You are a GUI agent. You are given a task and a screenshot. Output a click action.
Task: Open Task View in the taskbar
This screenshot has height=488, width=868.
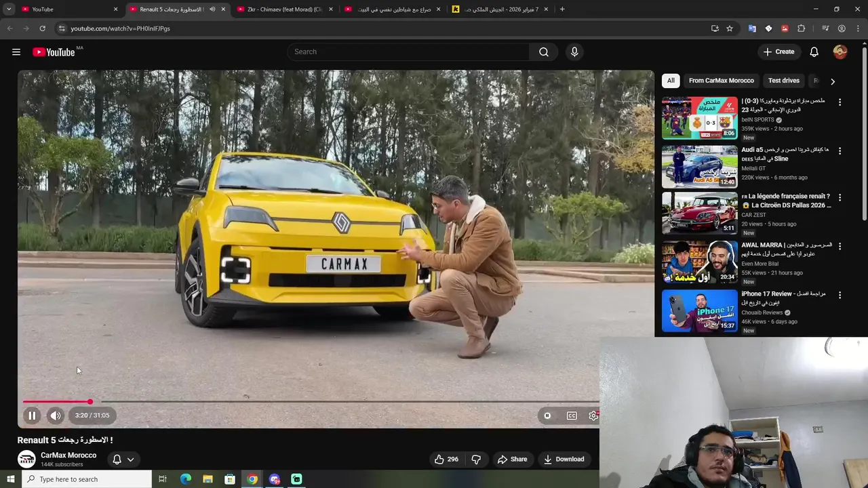163,479
